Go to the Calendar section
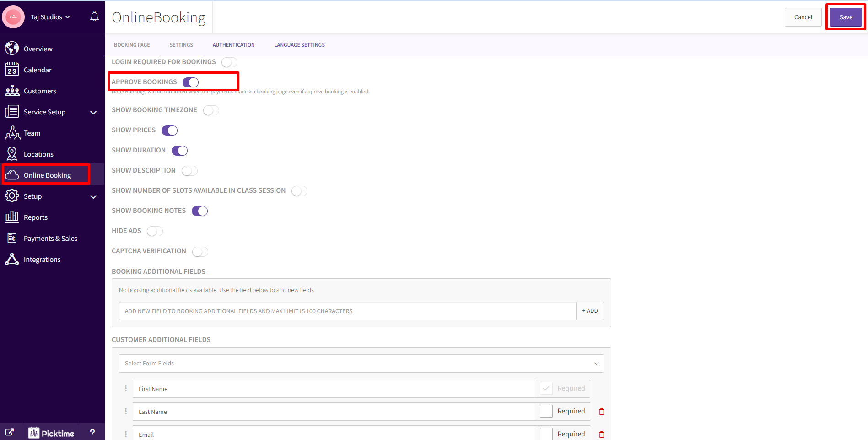This screenshot has height=440, width=868. (x=38, y=70)
